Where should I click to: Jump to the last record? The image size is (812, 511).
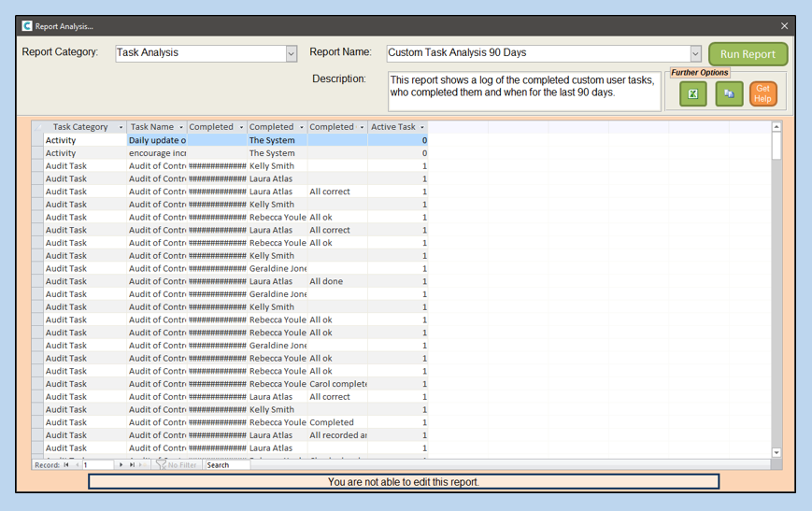tap(132, 464)
